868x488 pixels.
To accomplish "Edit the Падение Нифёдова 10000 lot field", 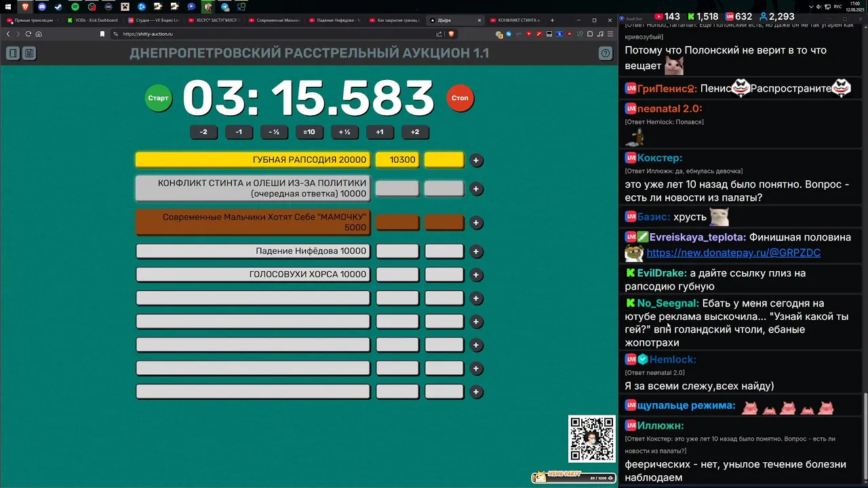I will [253, 251].
